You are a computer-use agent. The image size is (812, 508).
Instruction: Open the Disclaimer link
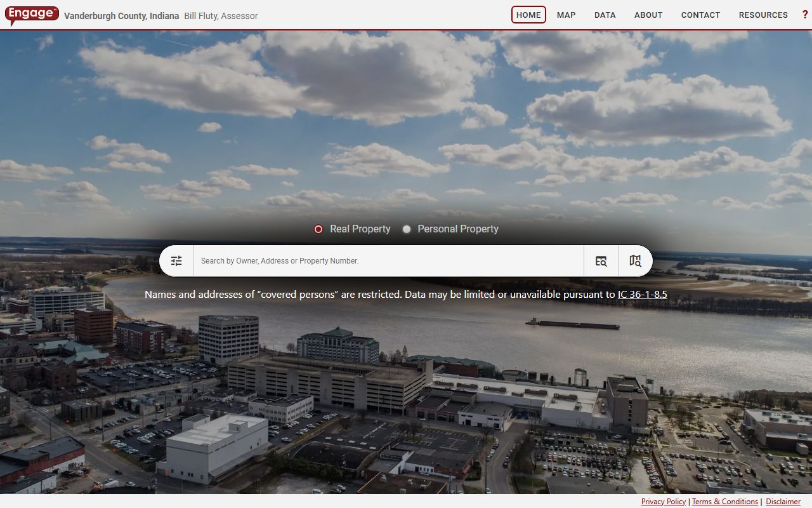783,502
